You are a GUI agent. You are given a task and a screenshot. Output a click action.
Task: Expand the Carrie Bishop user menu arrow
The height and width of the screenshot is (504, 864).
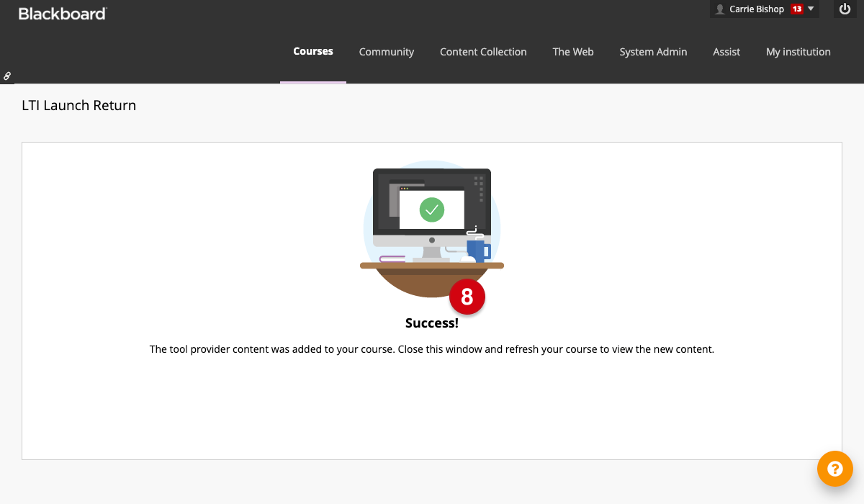(811, 9)
